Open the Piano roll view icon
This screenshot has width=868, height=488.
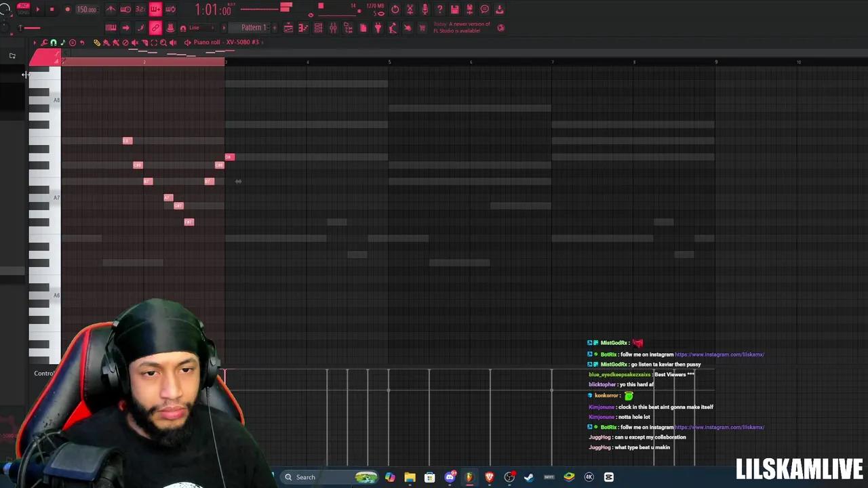pos(303,28)
